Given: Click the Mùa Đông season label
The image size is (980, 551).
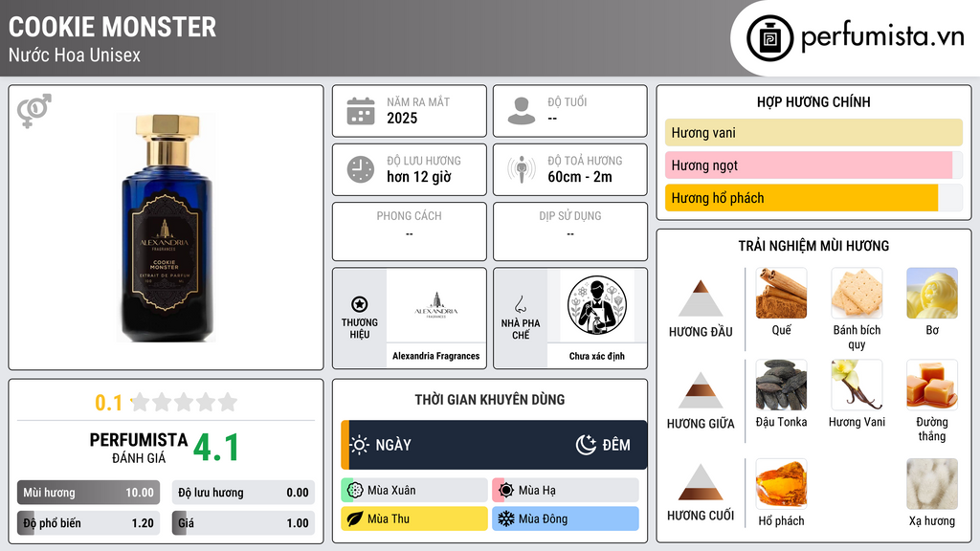Looking at the screenshot, I should 544,518.
